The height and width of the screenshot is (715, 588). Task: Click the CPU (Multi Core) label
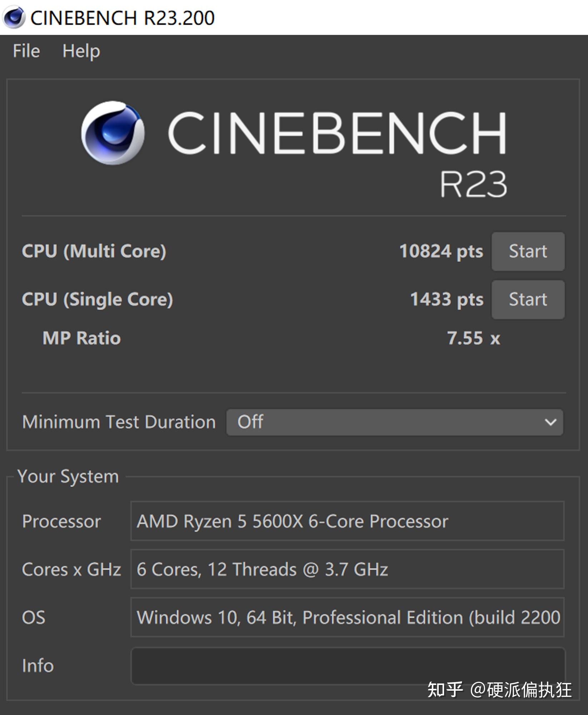tap(94, 251)
